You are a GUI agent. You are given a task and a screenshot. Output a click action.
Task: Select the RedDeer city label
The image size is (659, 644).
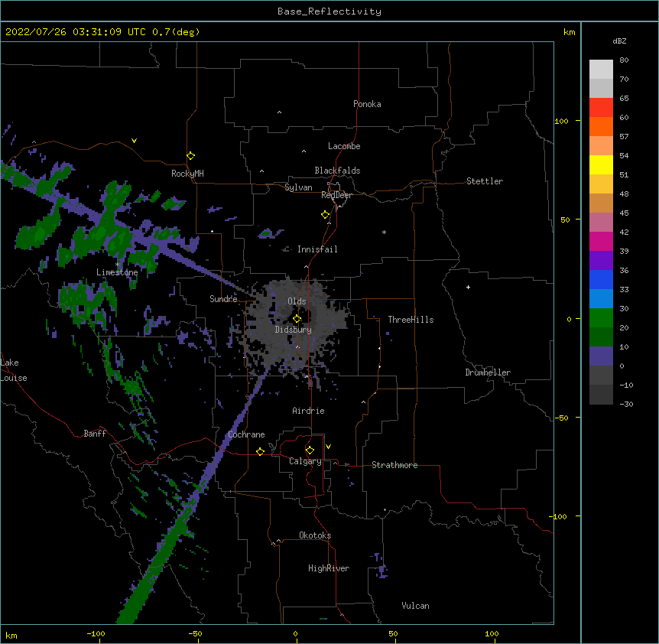pyautogui.click(x=336, y=195)
